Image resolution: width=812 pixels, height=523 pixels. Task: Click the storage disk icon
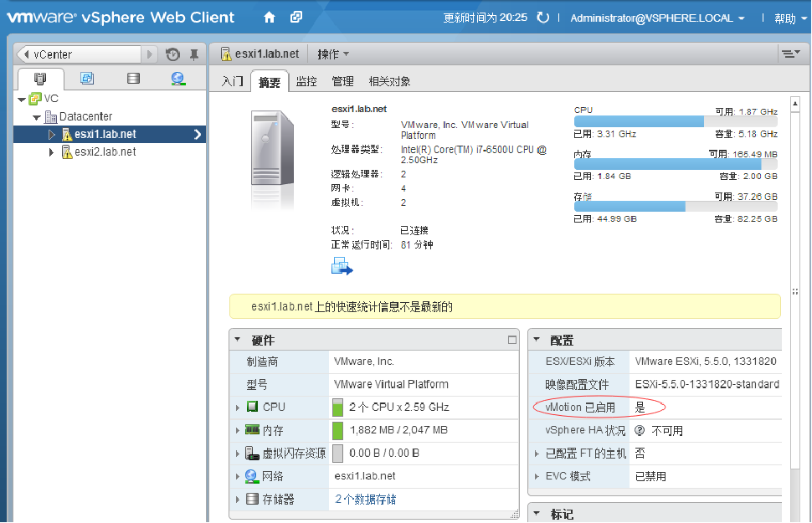(x=252, y=499)
